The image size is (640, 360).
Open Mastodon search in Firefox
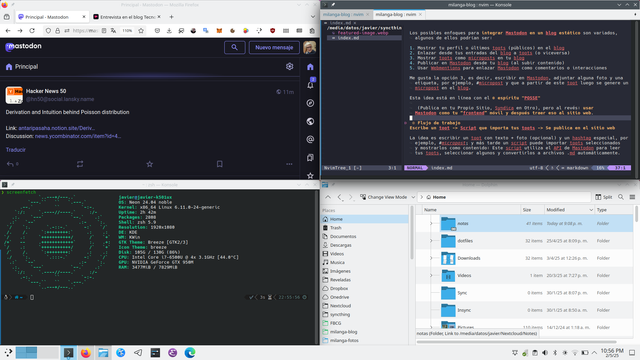tap(235, 47)
